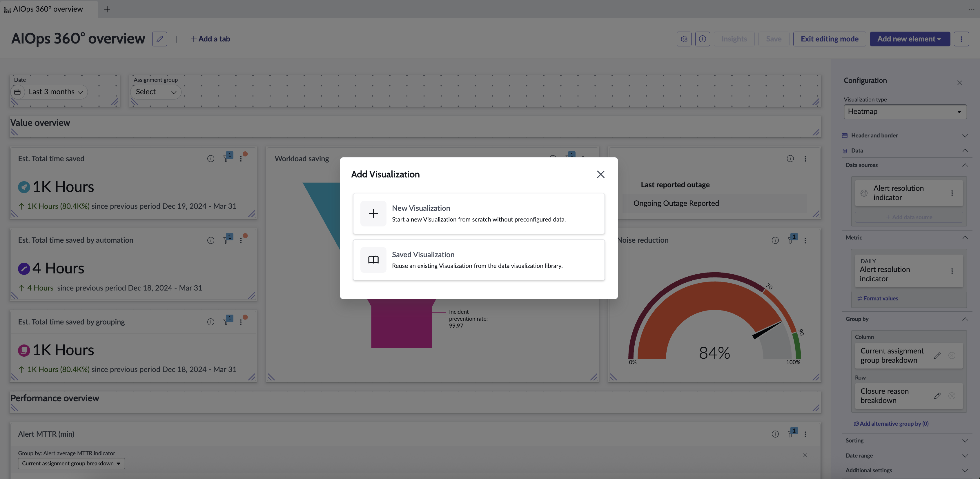Show info for time saved by grouping

coord(210,322)
